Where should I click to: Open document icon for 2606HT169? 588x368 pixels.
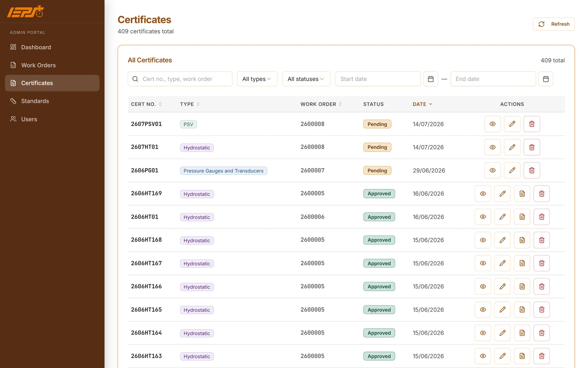[x=522, y=194]
